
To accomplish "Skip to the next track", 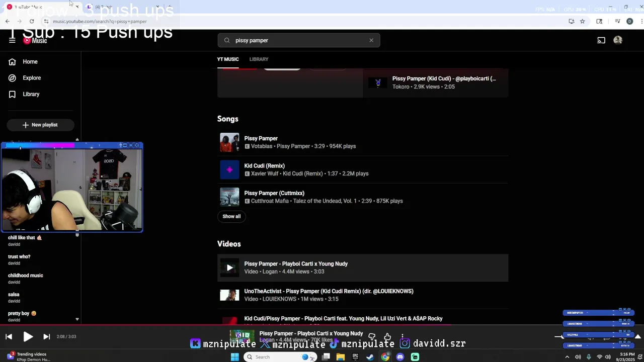I will (46, 337).
